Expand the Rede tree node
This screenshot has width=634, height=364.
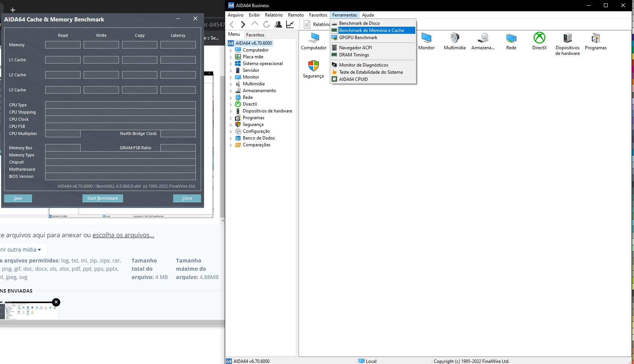[x=230, y=98]
